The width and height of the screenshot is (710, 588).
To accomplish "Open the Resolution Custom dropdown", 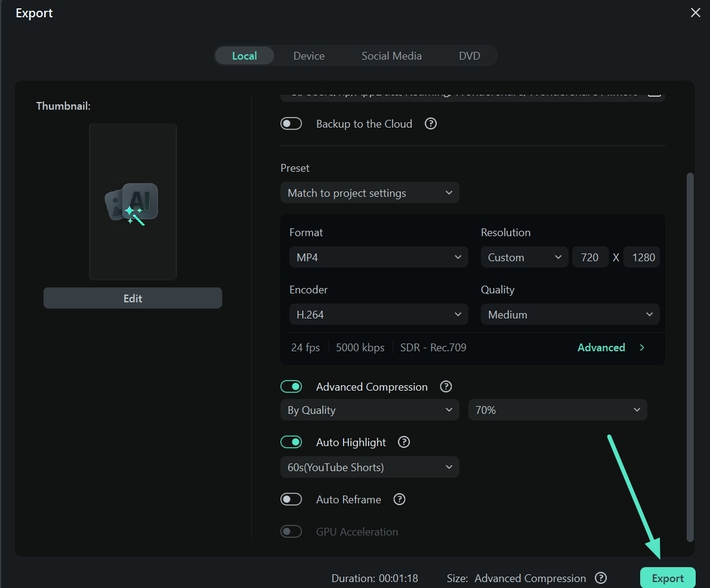I will [x=524, y=257].
